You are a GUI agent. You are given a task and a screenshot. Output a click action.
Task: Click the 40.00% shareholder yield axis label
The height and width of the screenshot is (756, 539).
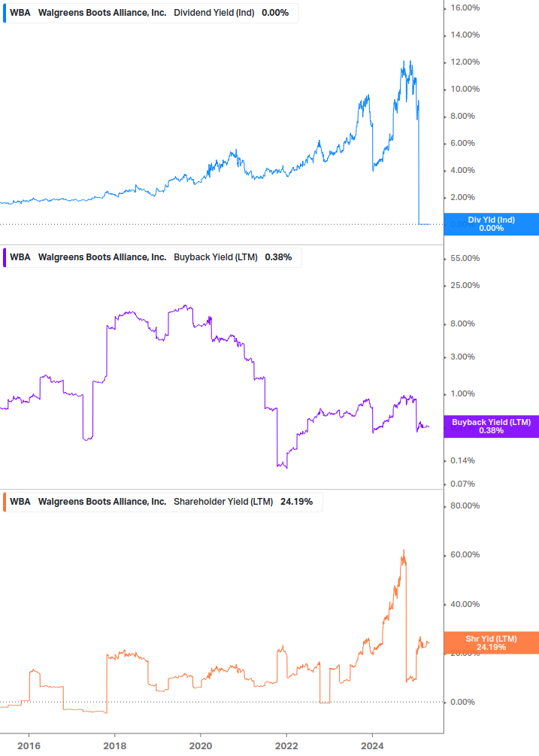pos(465,604)
